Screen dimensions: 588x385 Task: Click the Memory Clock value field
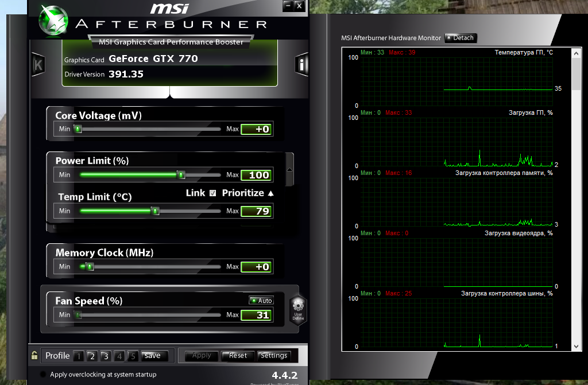256,267
